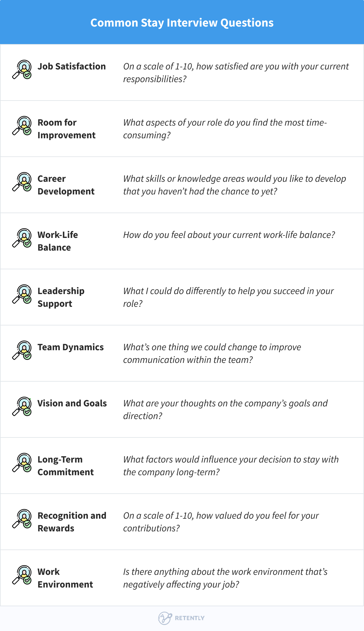The width and height of the screenshot is (364, 631).
Task: Click the question about company's goals
Action: (x=225, y=409)
